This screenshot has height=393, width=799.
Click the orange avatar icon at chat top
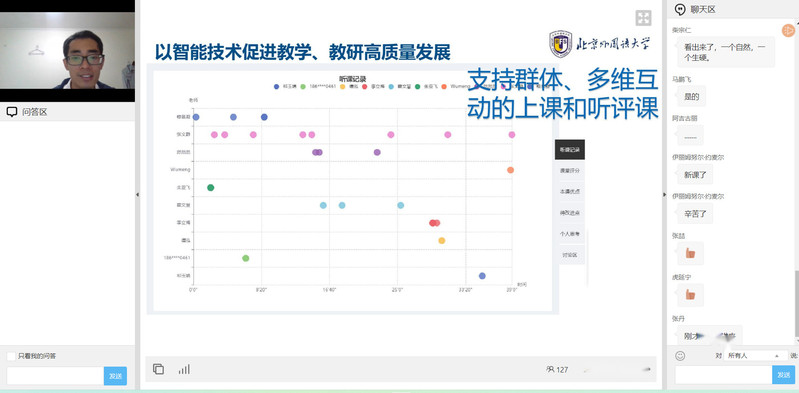click(788, 30)
